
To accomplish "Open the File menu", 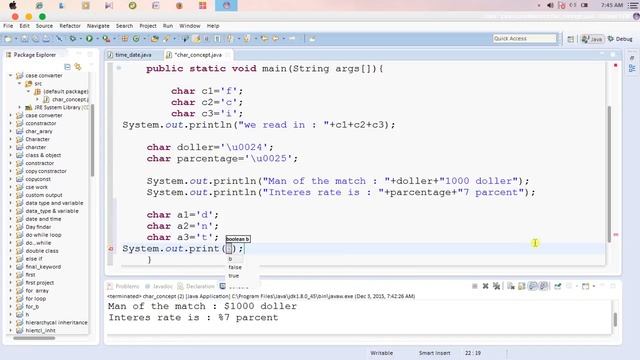I will point(8,26).
